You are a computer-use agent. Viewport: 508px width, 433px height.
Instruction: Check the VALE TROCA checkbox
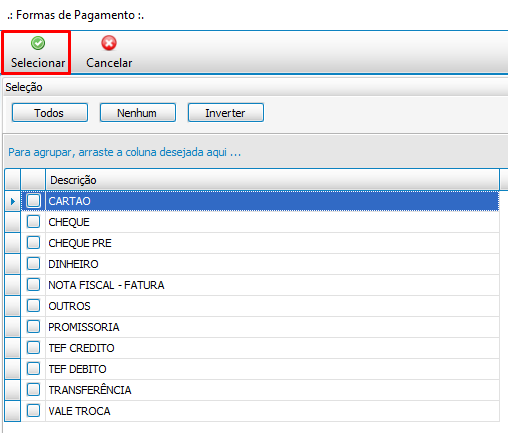tap(33, 411)
